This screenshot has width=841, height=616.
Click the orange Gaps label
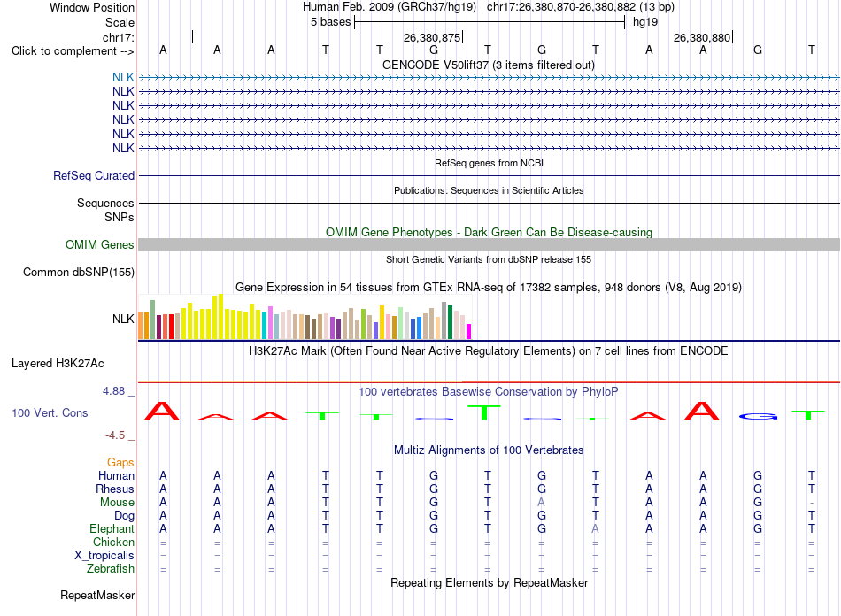[120, 463]
